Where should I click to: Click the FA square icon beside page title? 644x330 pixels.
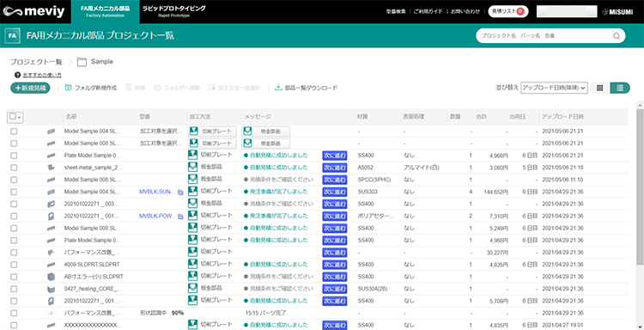point(12,36)
